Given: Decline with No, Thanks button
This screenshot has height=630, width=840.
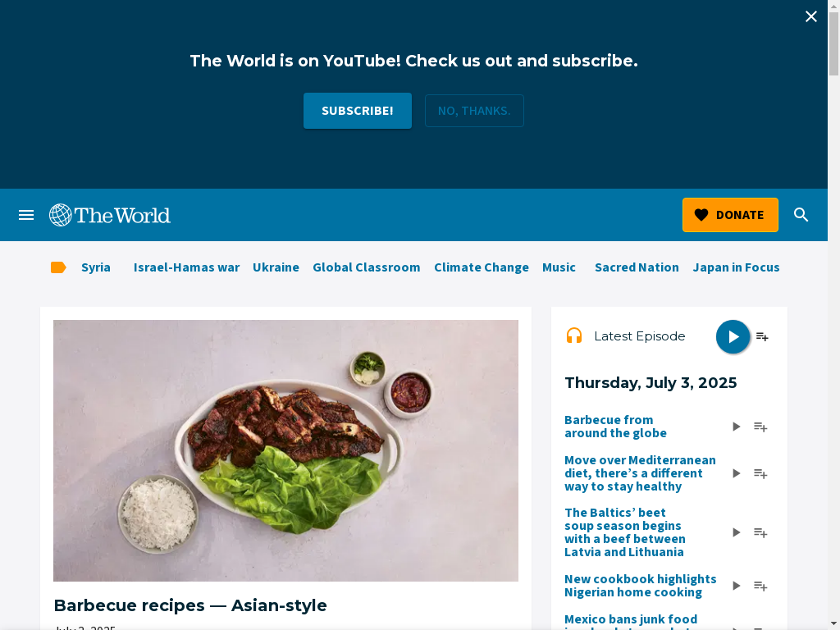Looking at the screenshot, I should click(474, 111).
